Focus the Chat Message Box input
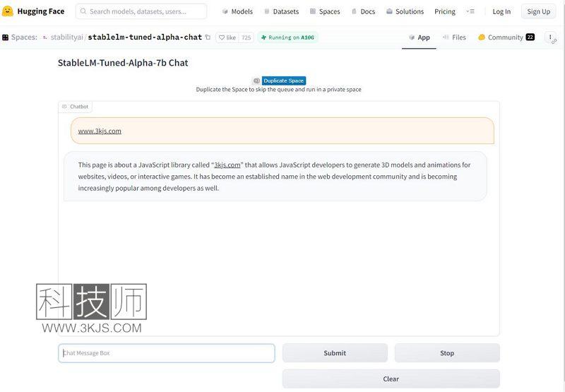This screenshot has height=392, width=565. pos(167,353)
